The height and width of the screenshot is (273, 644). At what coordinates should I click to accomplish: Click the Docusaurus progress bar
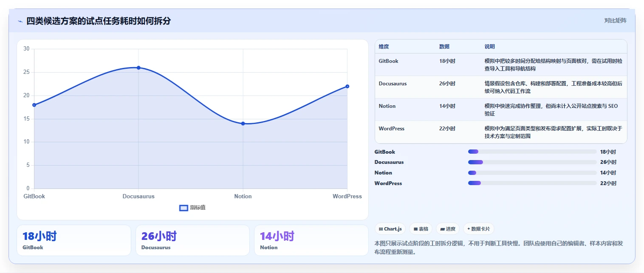pos(532,162)
